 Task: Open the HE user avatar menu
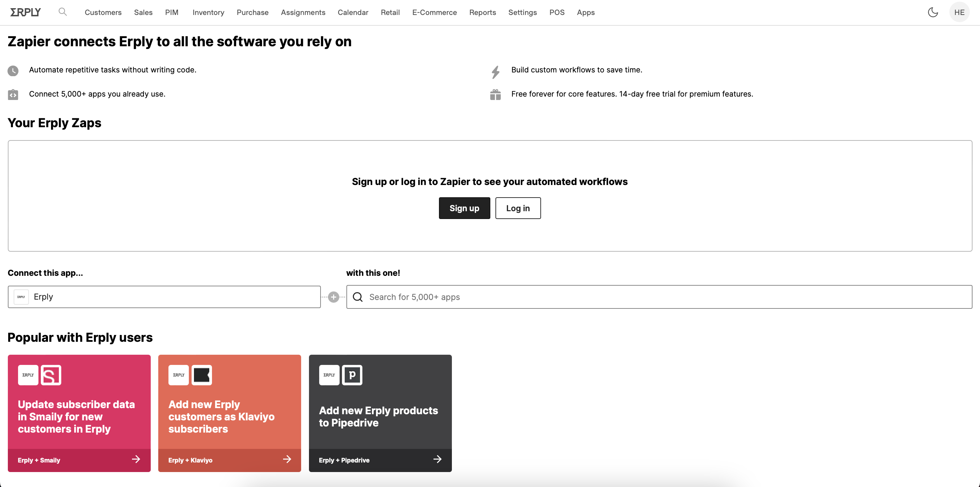pos(959,12)
